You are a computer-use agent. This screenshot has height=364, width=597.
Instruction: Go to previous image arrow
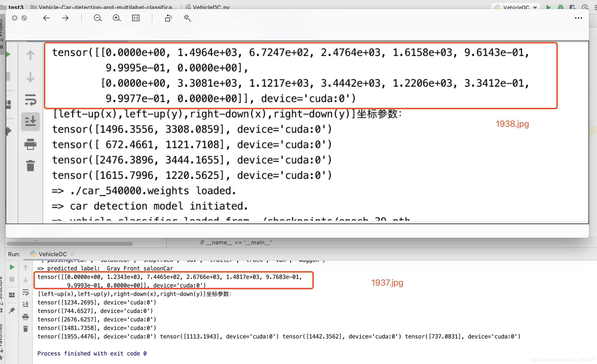coord(46,18)
